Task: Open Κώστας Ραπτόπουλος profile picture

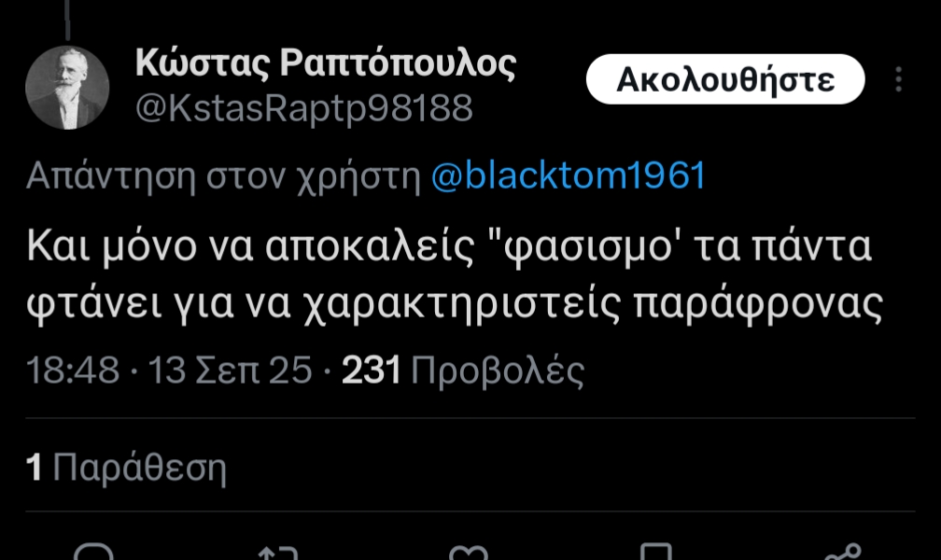Action: (x=67, y=88)
